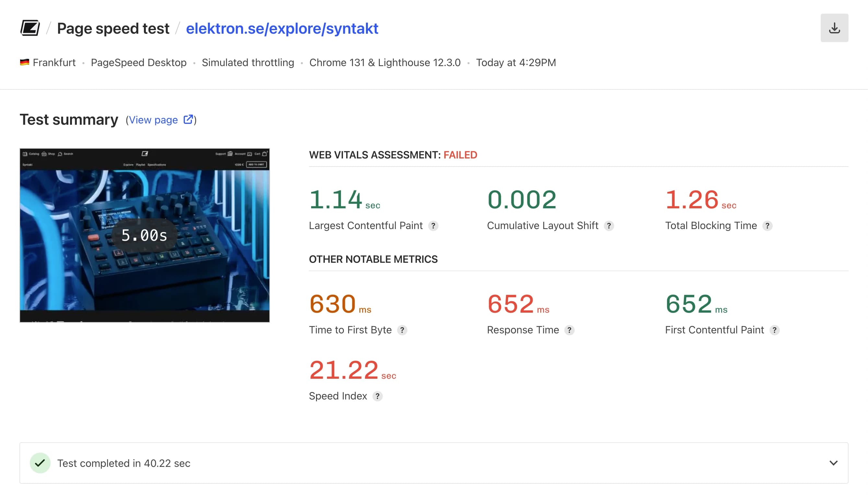Image resolution: width=868 pixels, height=497 pixels.
Task: Open the Response Time help icon
Action: 569,330
